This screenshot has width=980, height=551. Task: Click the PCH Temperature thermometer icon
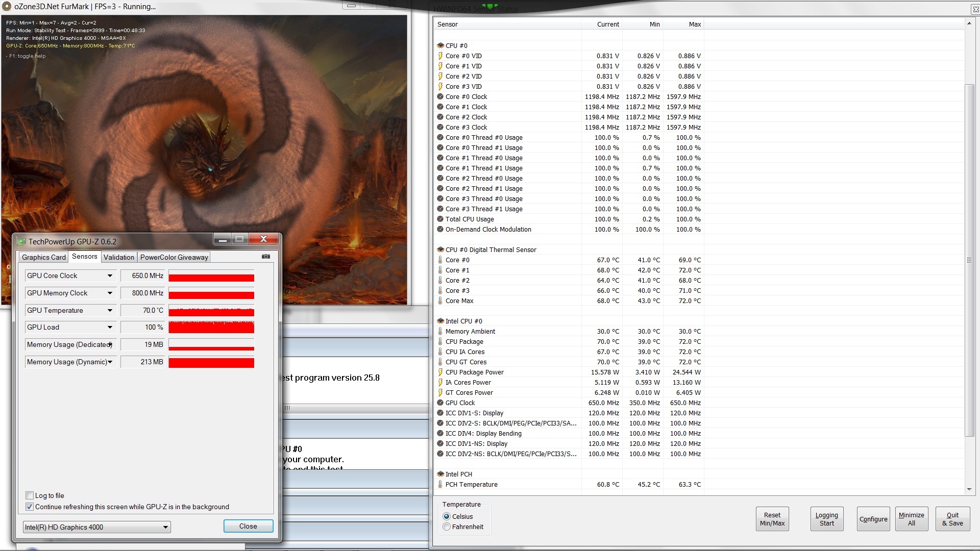tap(440, 484)
